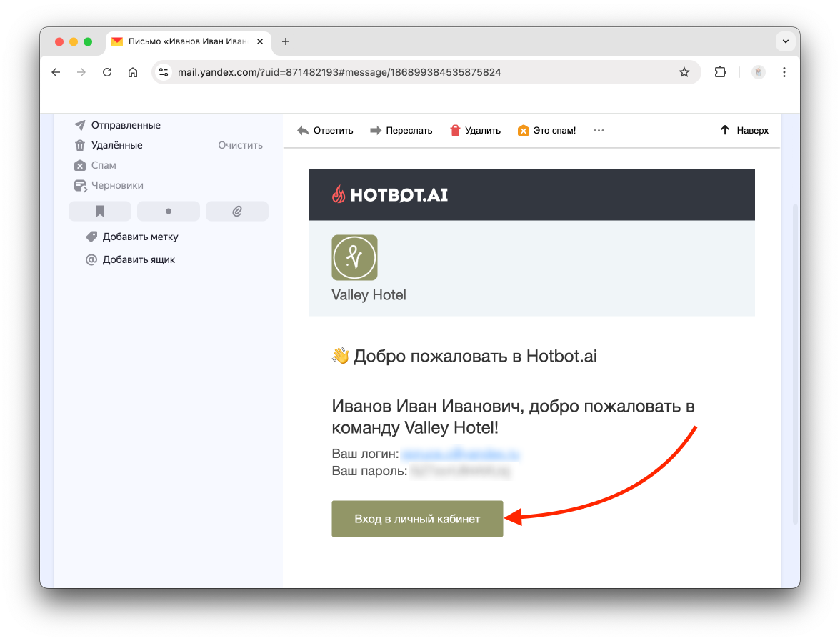The image size is (840, 641).
Task: Click Ответить to reply
Action: (x=325, y=130)
